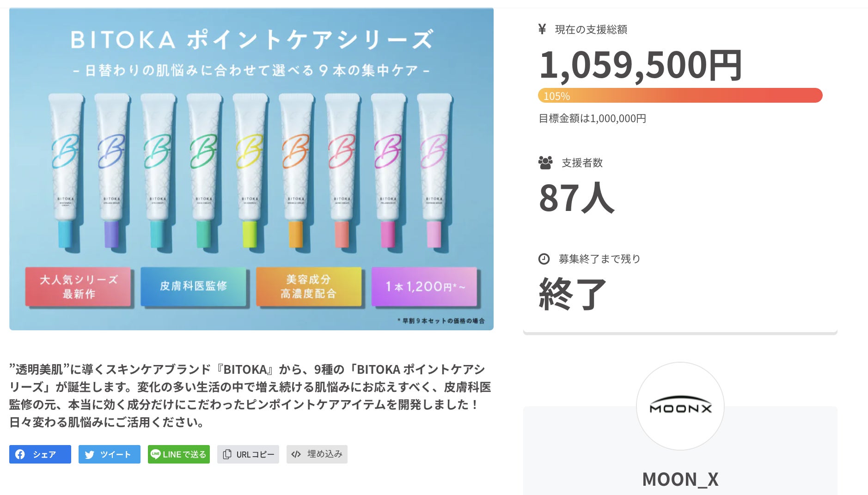Click the Facebook icon on share button
Screen dimensions: 868x495
point(20,454)
